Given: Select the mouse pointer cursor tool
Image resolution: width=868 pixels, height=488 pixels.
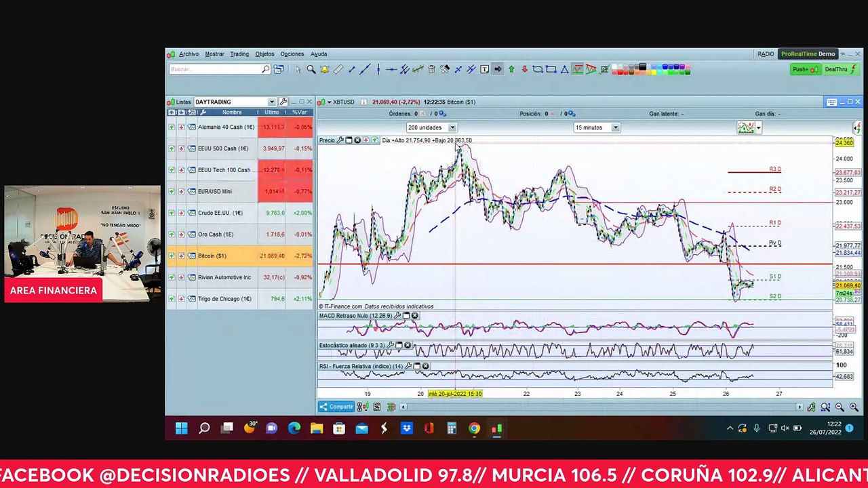Looking at the screenshot, I should (x=298, y=69).
